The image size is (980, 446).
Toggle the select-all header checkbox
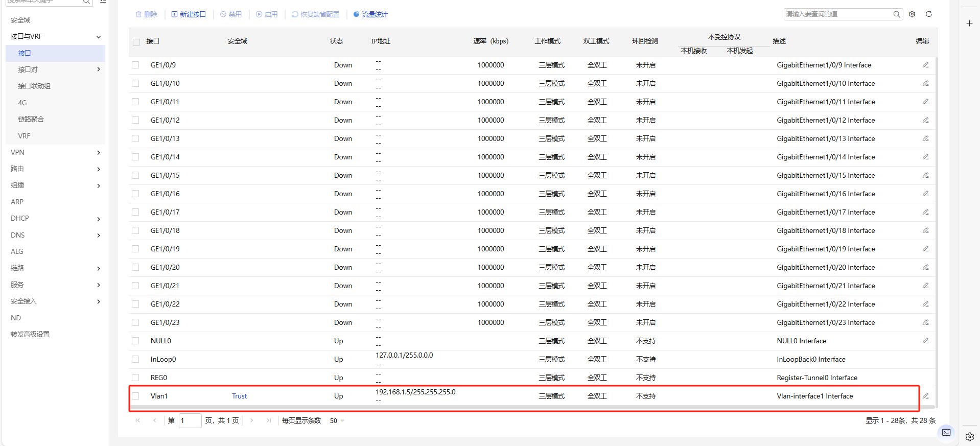[x=136, y=42]
